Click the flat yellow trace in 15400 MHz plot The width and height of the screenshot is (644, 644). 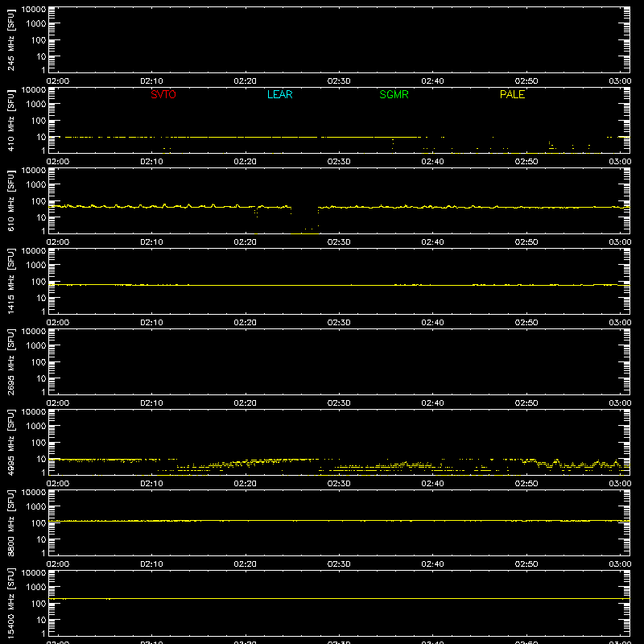pos(339,599)
